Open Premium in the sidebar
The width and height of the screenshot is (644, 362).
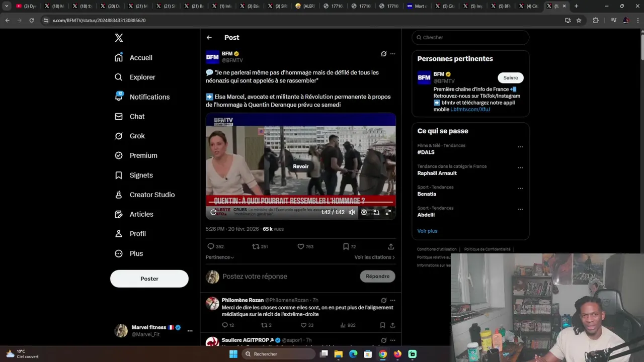coord(136,155)
